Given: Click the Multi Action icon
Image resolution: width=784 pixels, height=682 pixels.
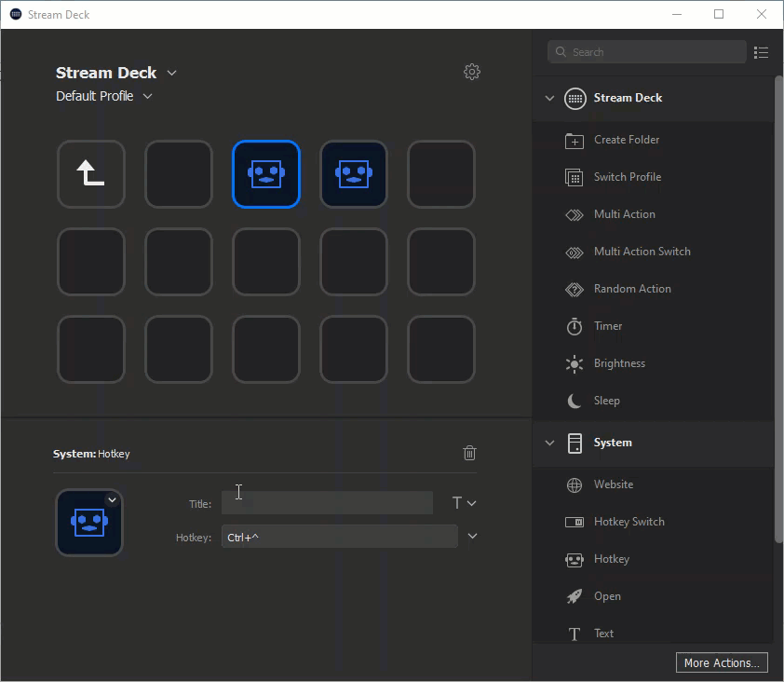Looking at the screenshot, I should pyautogui.click(x=574, y=214).
